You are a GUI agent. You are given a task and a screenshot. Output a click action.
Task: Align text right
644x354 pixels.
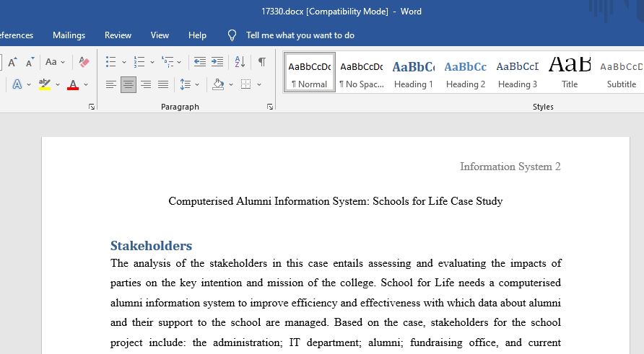pos(146,84)
